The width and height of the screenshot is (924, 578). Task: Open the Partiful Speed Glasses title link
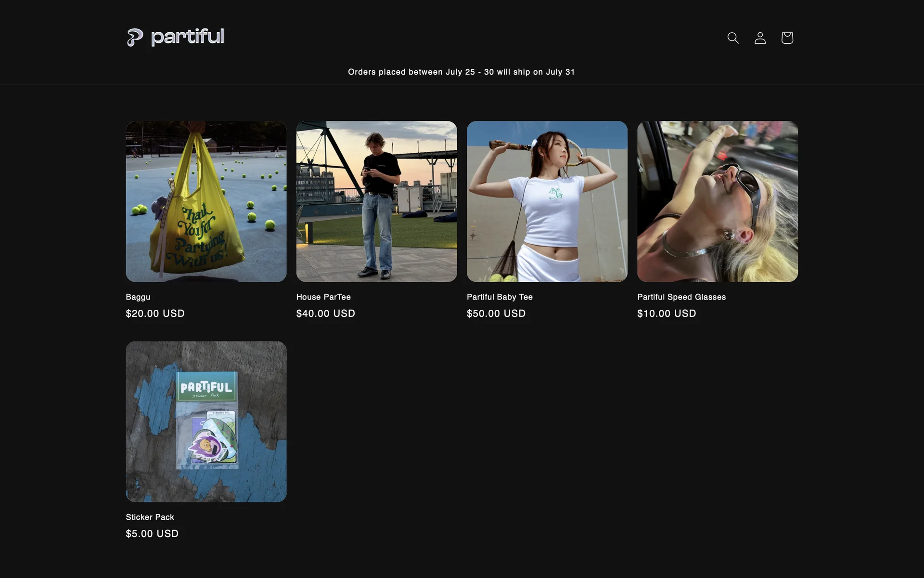click(x=681, y=297)
